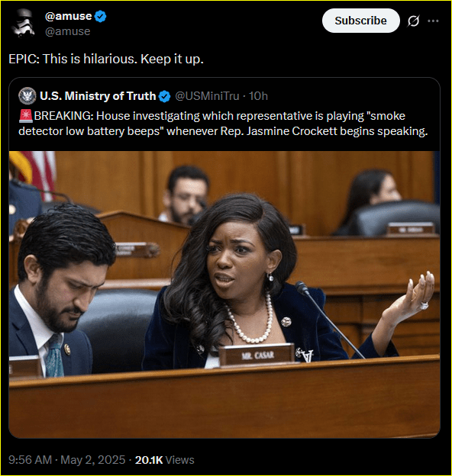Click the Subscribe button
The width and height of the screenshot is (452, 476).
[361, 21]
